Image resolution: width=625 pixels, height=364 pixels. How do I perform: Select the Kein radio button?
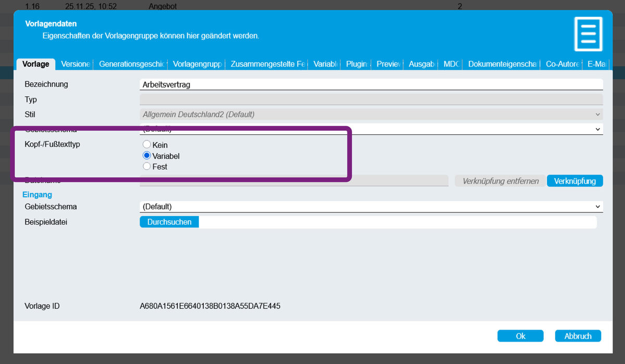pyautogui.click(x=147, y=145)
